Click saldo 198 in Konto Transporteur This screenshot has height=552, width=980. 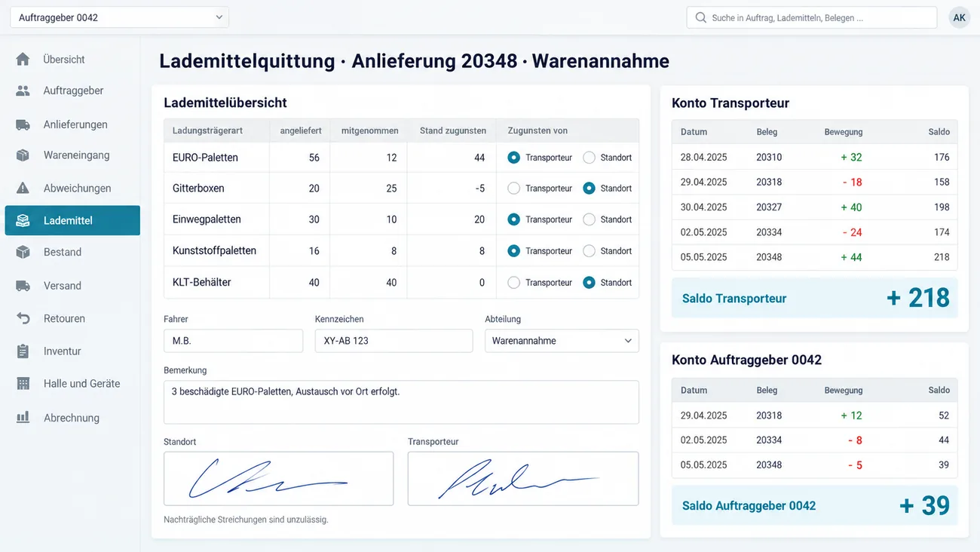(942, 207)
